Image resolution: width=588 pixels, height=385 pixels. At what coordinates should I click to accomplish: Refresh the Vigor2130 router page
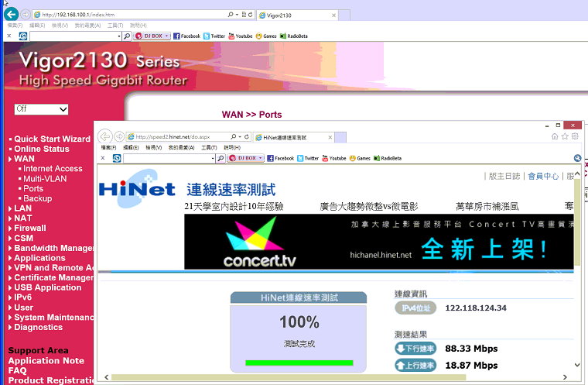tap(251, 15)
